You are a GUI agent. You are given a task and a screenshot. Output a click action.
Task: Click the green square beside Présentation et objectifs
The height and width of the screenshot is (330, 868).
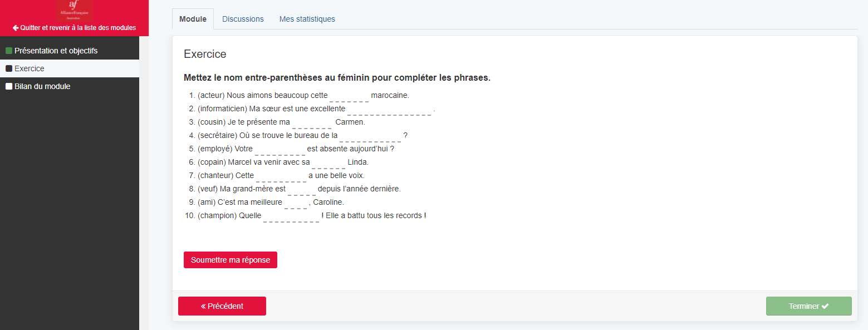9,51
